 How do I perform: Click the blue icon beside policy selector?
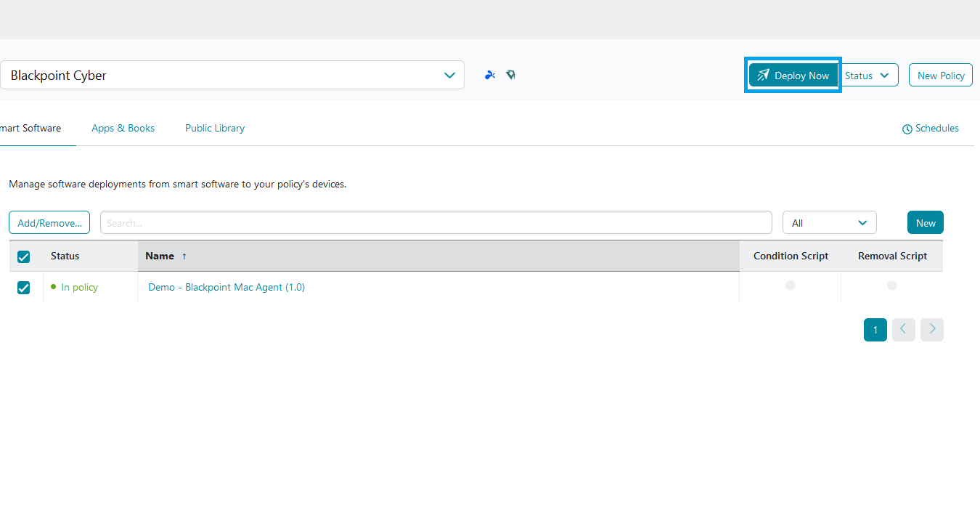[x=490, y=75]
